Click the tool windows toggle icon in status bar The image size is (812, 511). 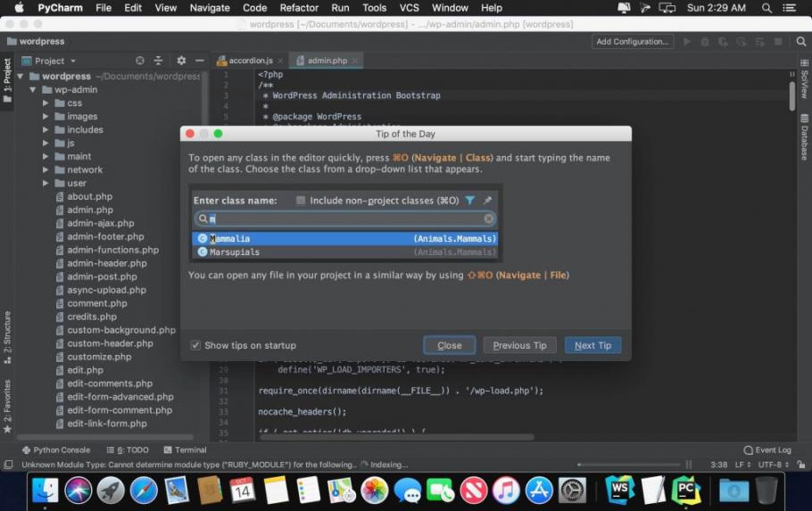click(8, 465)
